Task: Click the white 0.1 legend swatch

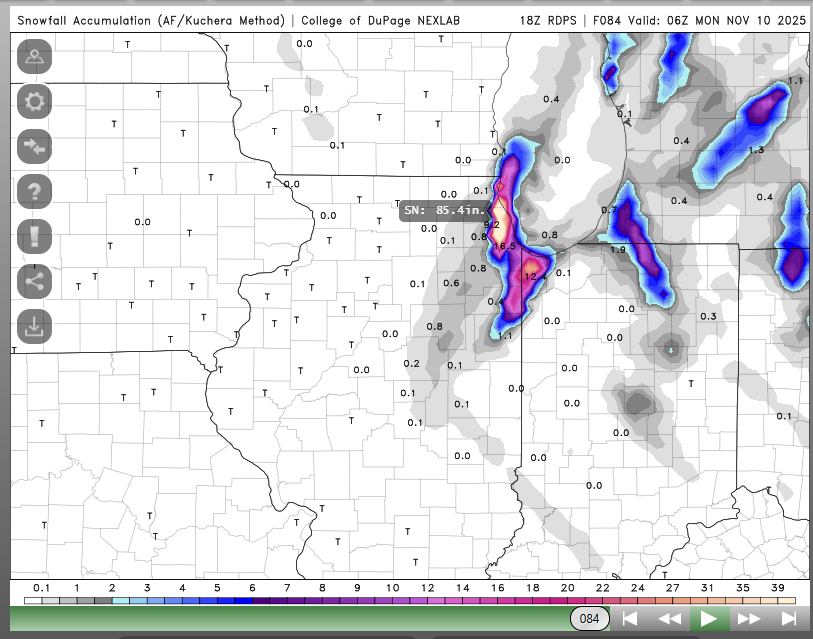Action: [42, 601]
